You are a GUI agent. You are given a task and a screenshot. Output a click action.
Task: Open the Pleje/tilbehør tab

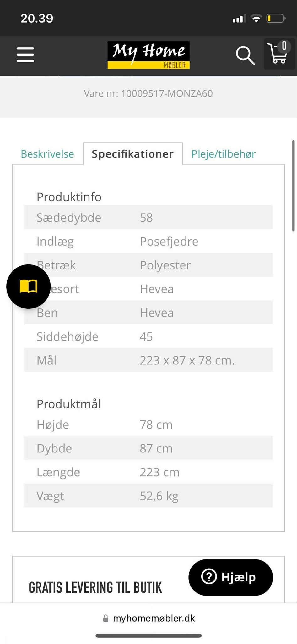coord(223,154)
